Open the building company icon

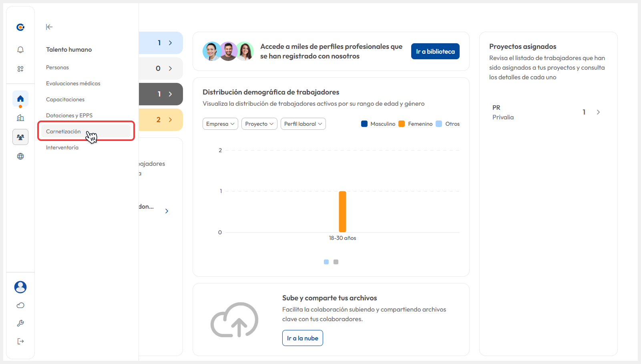click(20, 118)
